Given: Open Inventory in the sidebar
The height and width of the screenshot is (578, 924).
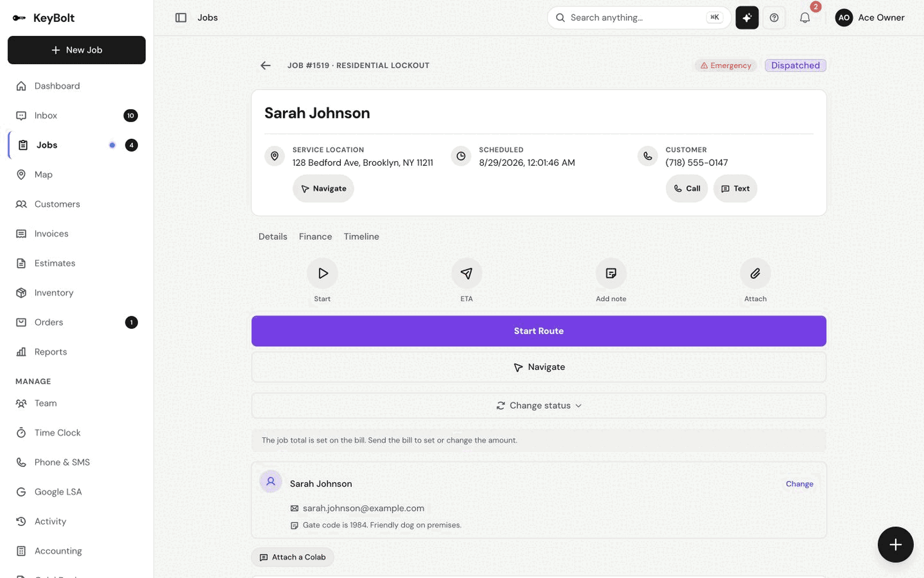Looking at the screenshot, I should 76,292.
